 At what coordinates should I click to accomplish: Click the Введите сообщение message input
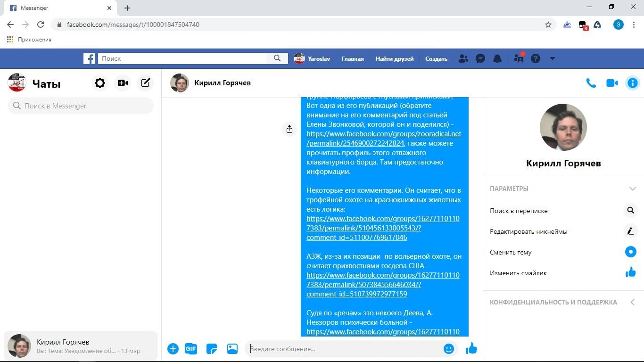coord(344,349)
